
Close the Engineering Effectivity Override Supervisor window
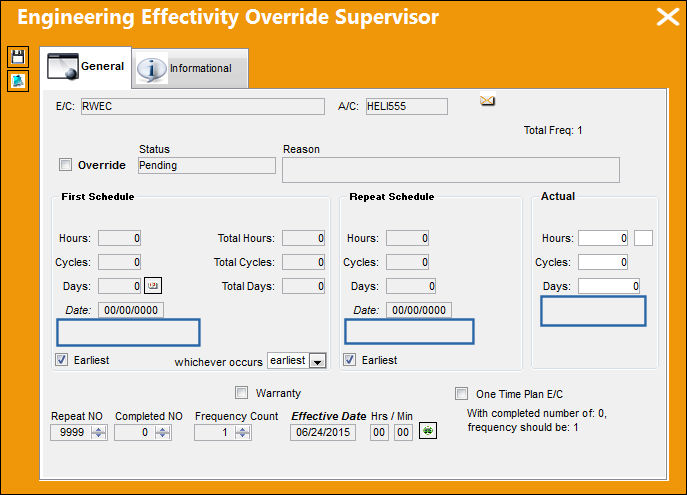pos(667,18)
